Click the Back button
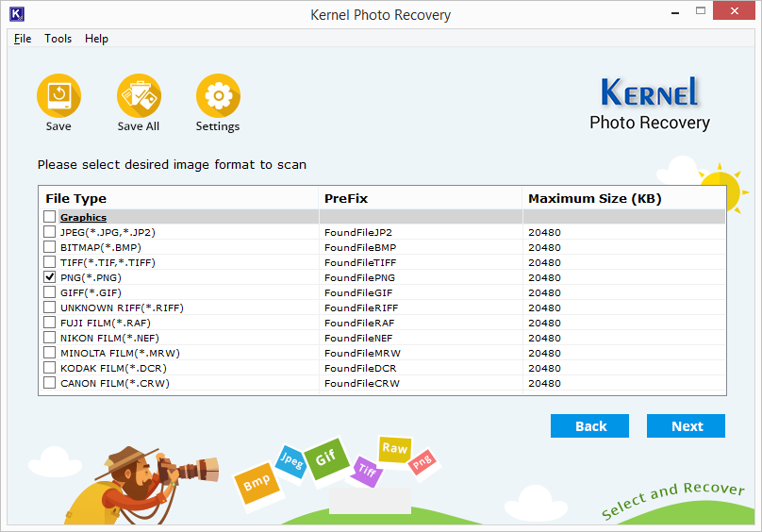Image resolution: width=762 pixels, height=532 pixels. (590, 426)
